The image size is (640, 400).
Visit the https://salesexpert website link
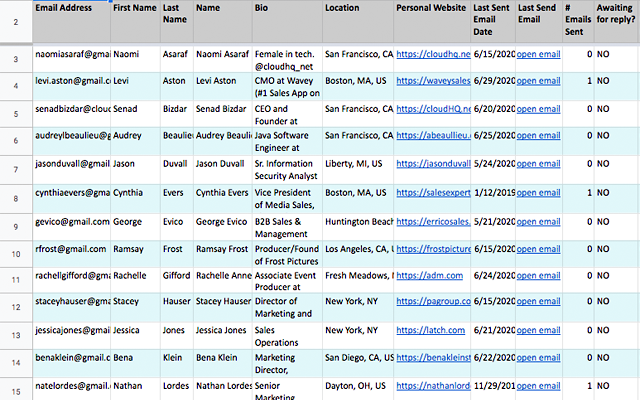point(433,193)
